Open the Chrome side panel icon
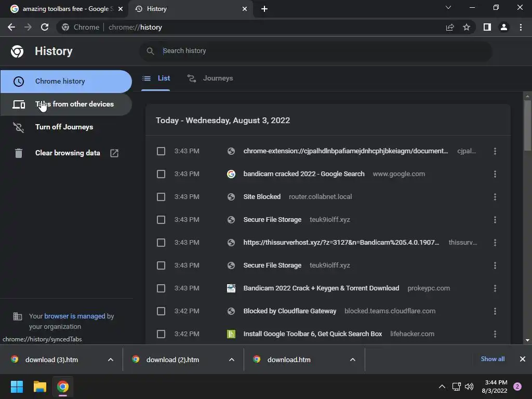The width and height of the screenshot is (532, 399). [487, 27]
